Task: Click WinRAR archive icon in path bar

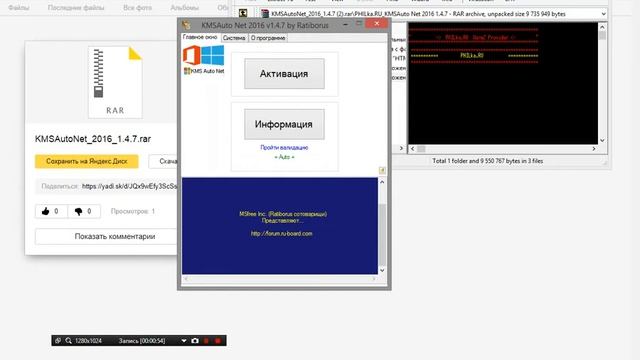Action: 265,13
